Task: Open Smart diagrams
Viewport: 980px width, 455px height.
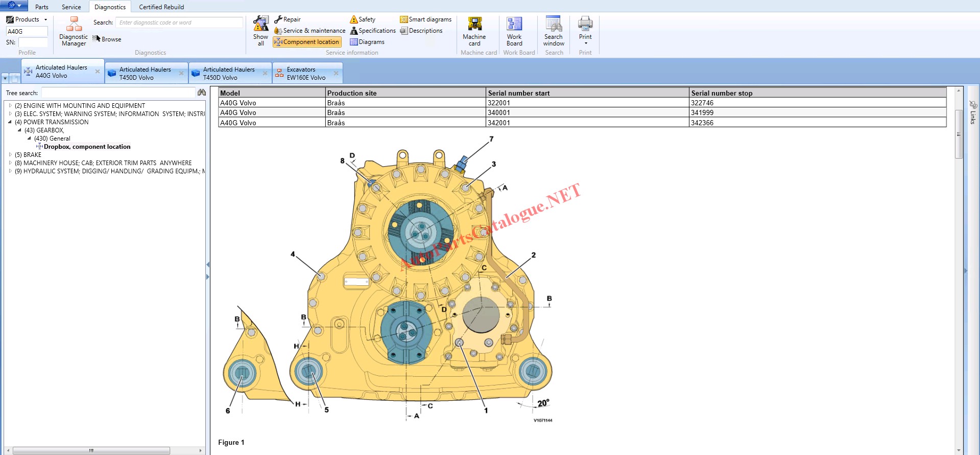Action: tap(425, 19)
